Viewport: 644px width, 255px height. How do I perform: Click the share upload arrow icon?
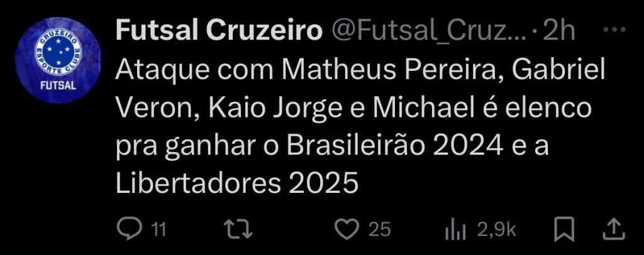point(613,229)
